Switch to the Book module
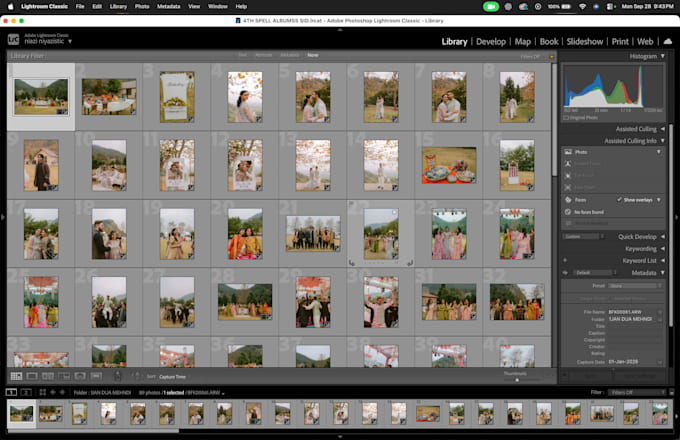The height and width of the screenshot is (440, 680). point(549,42)
